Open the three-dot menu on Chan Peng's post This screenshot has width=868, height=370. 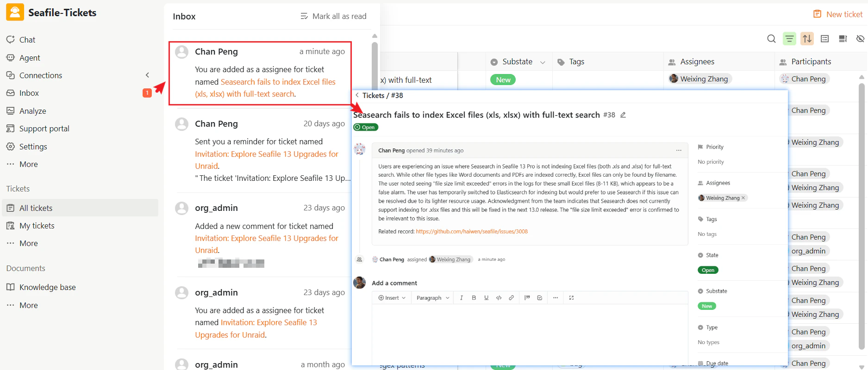pos(679,150)
